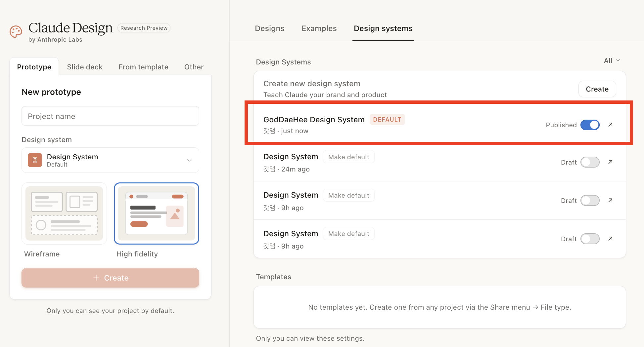Click the High fidelity caption text

point(137,254)
